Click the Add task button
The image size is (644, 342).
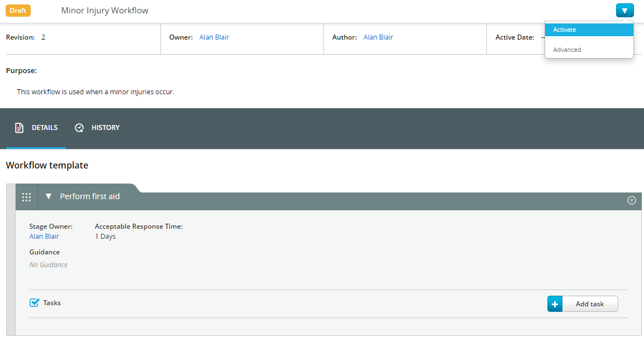tap(583, 304)
